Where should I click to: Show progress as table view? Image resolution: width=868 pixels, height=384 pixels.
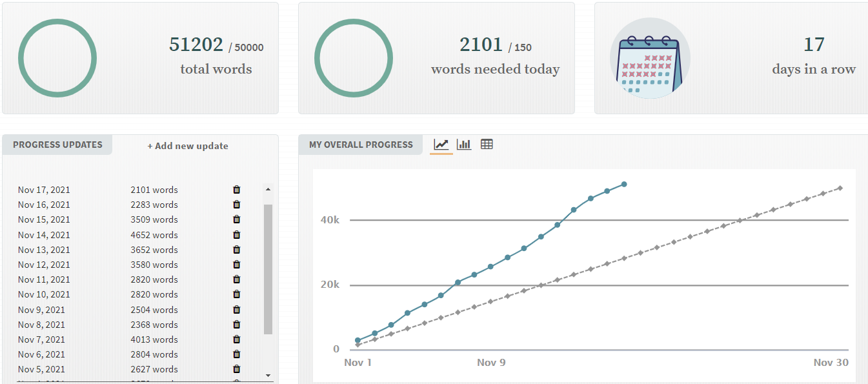(487, 145)
